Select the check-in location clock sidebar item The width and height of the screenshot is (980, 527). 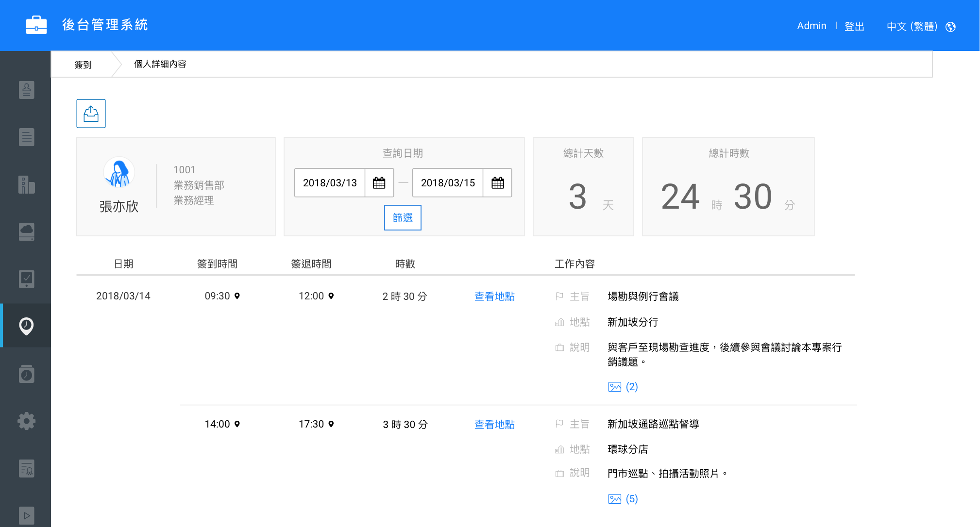click(x=26, y=326)
